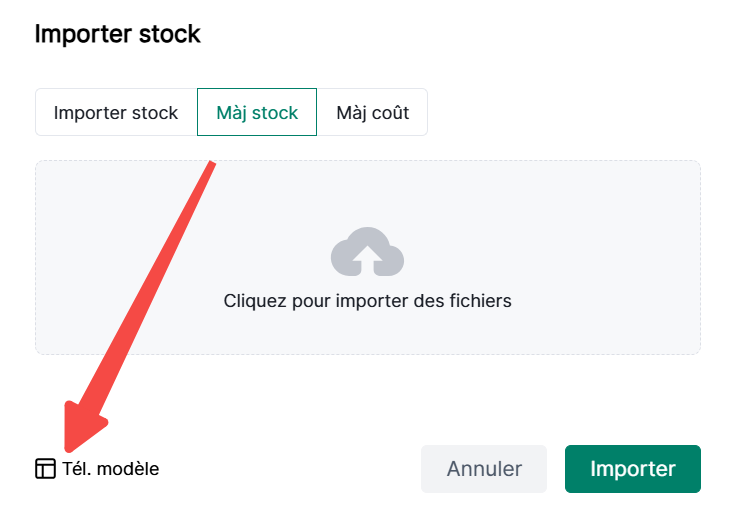The height and width of the screenshot is (507, 732).
Task: Switch to the Importer stock tab
Action: coord(116,112)
